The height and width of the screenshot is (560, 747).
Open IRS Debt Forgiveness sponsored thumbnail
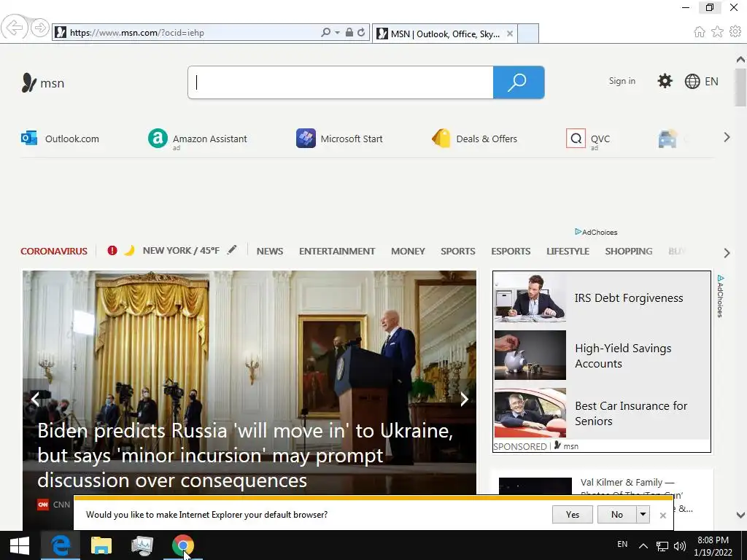530,298
